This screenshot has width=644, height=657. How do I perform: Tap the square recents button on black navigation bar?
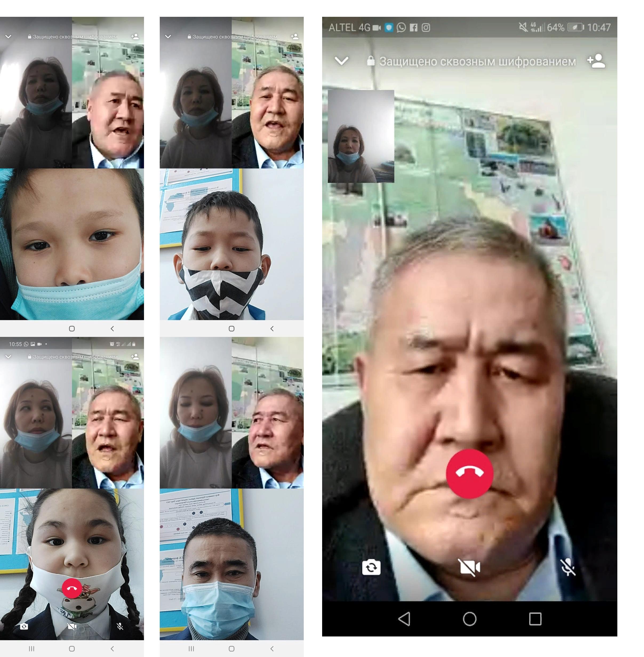(535, 619)
